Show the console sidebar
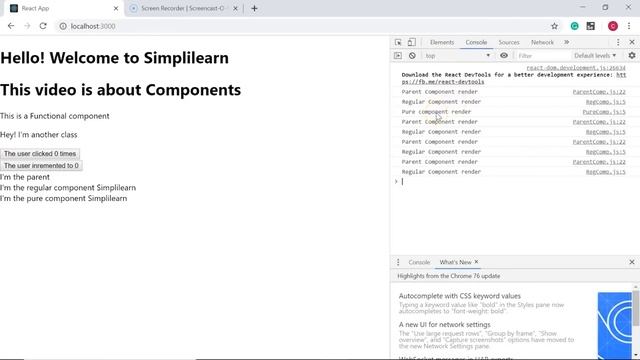 coord(398,56)
